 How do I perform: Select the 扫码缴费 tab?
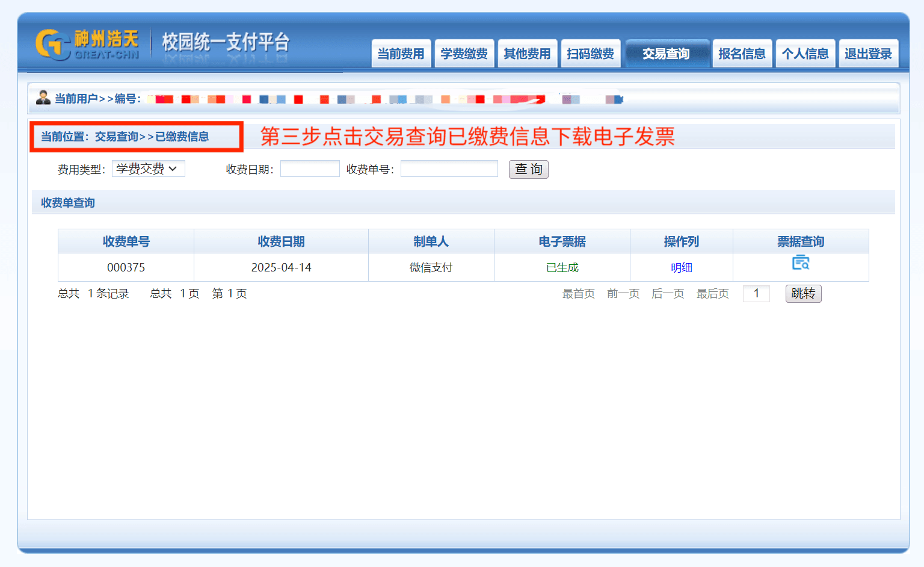click(590, 54)
